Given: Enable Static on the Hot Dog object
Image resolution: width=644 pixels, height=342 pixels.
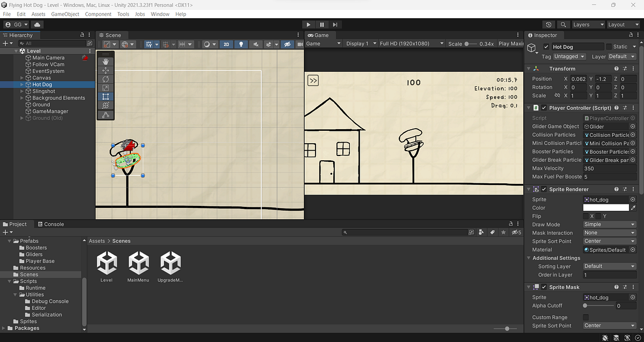Looking at the screenshot, I should click(609, 46).
